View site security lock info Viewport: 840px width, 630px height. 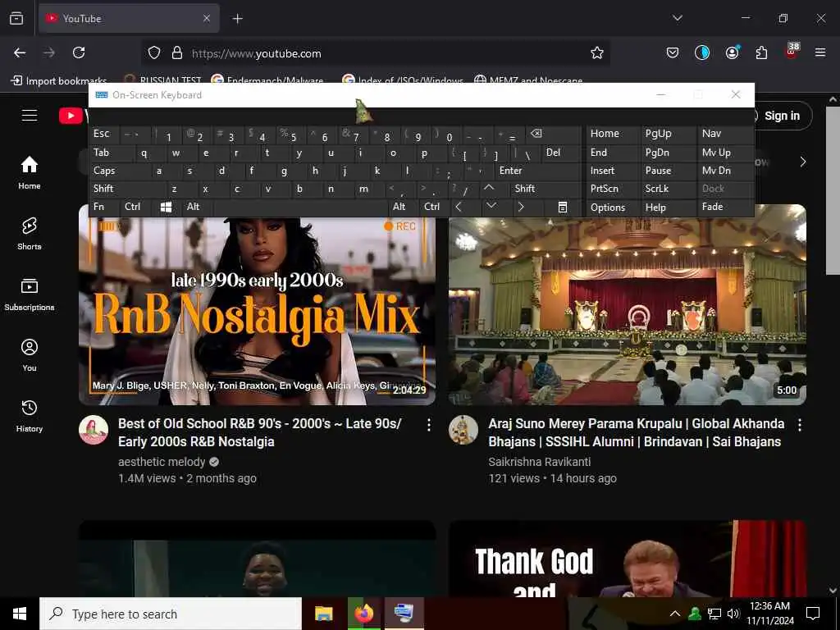coord(177,53)
